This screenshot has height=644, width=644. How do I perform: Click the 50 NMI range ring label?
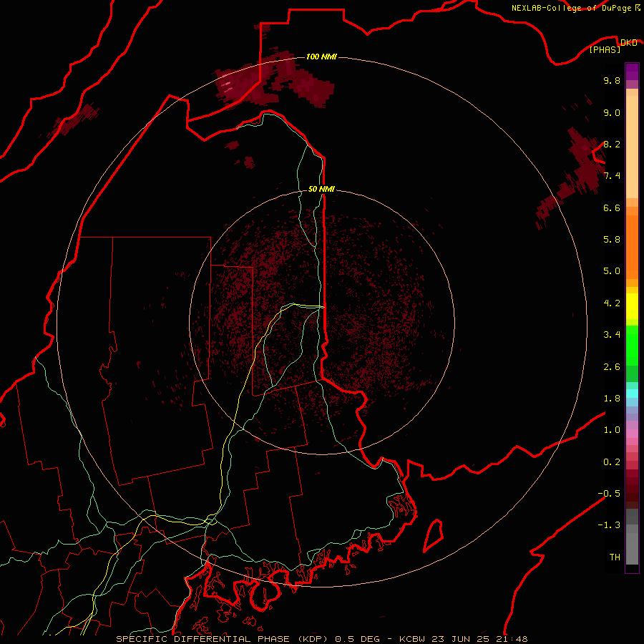321,190
